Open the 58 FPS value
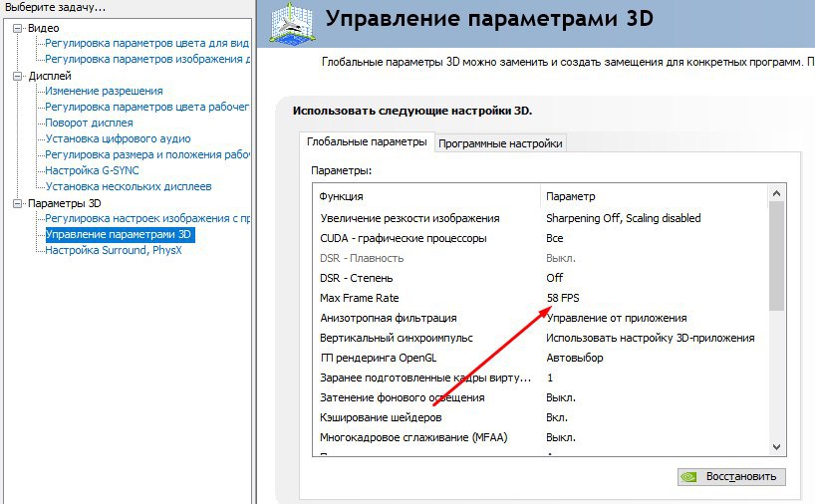The width and height of the screenshot is (815, 504). point(563,298)
